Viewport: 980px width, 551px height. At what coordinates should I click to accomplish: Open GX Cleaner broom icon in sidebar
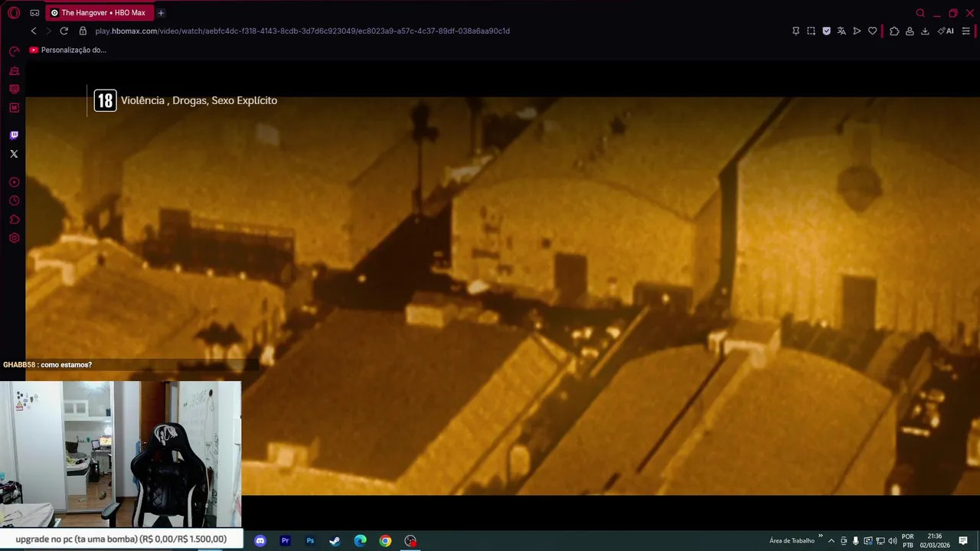pos(14,70)
